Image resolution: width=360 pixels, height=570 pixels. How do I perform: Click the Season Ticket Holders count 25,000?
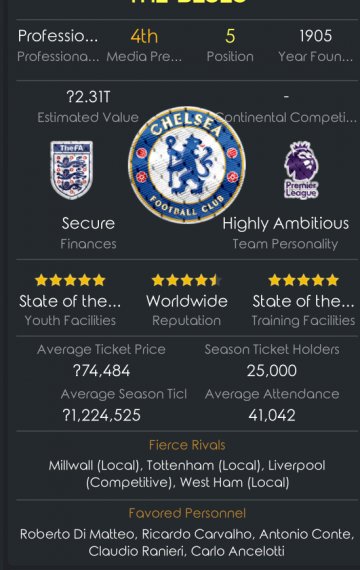pyautogui.click(x=272, y=371)
